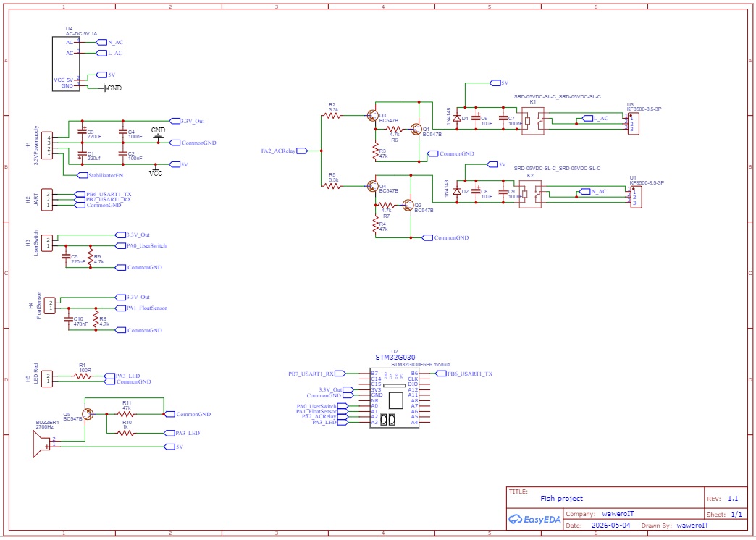Select the STM32G030 module body
Viewport: 756px width, 540px height.
[x=395, y=398]
